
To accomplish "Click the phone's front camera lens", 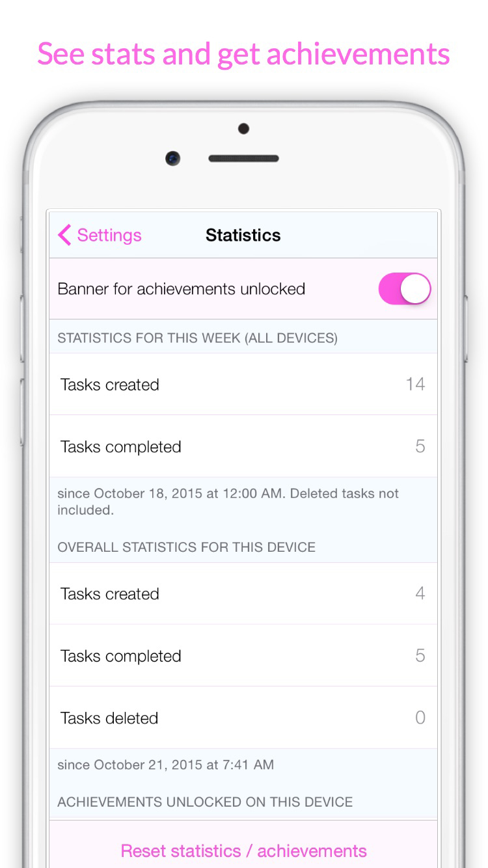I will (x=172, y=158).
